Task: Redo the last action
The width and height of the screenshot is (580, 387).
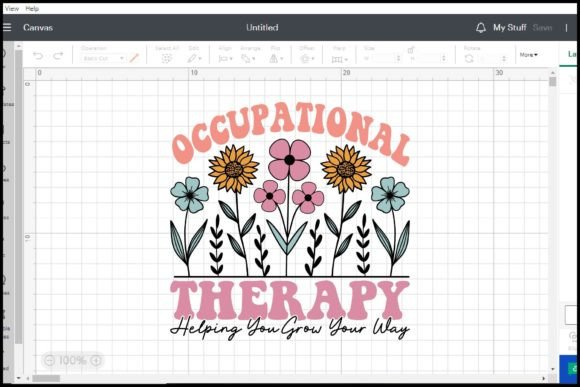Action: [58, 56]
